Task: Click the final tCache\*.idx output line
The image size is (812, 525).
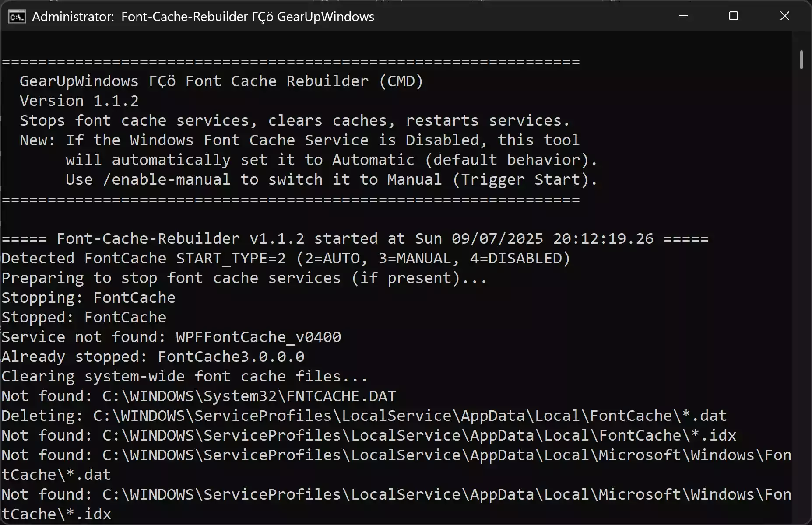Action: pos(56,514)
